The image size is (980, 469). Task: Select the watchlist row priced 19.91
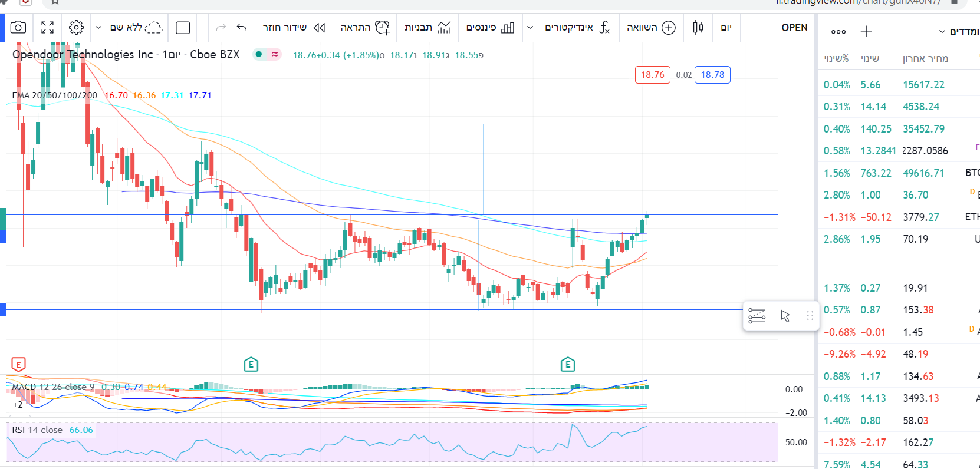coord(899,288)
